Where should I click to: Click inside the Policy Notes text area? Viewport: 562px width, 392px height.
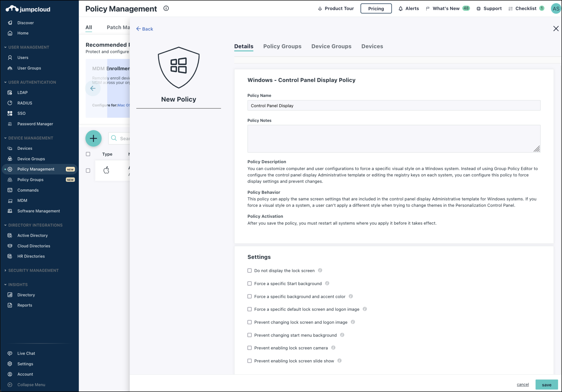pos(394,139)
